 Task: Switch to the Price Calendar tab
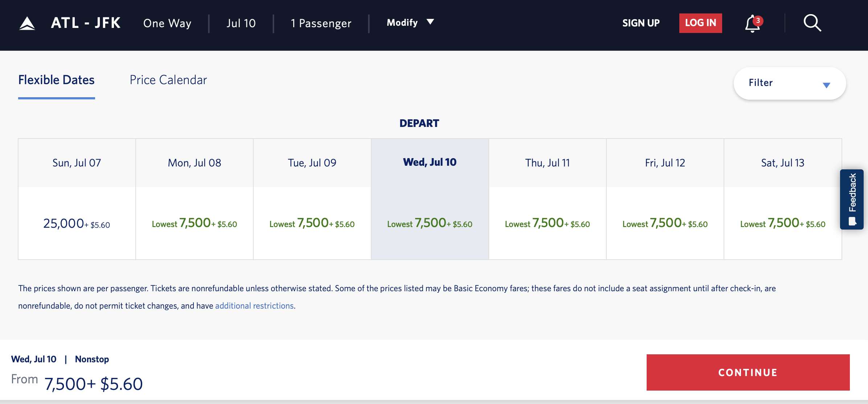168,80
